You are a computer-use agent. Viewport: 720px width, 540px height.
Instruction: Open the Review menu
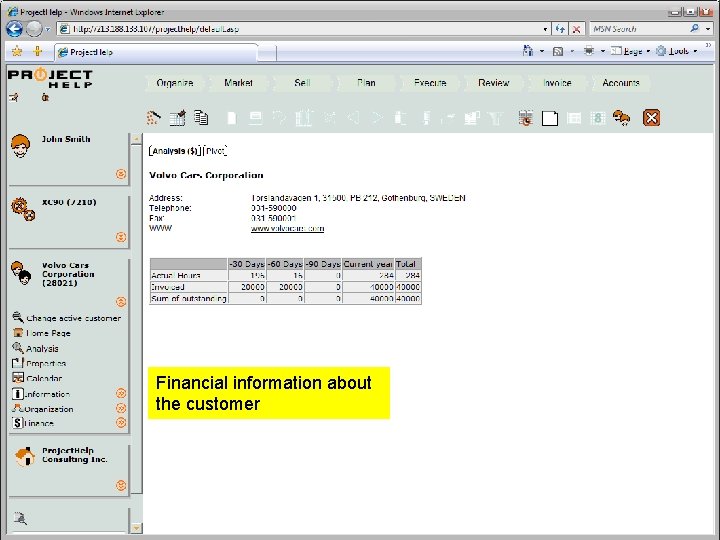pos(494,83)
